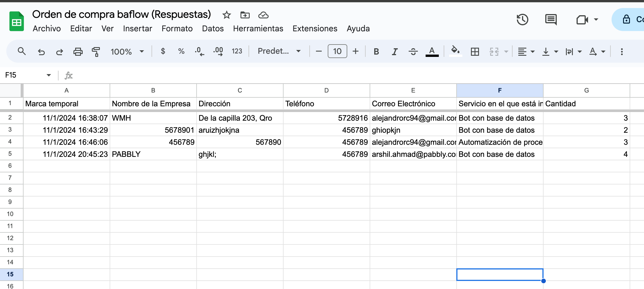Open text wrapping dropdown
Viewport: 644px width, 289px height.
pyautogui.click(x=573, y=52)
